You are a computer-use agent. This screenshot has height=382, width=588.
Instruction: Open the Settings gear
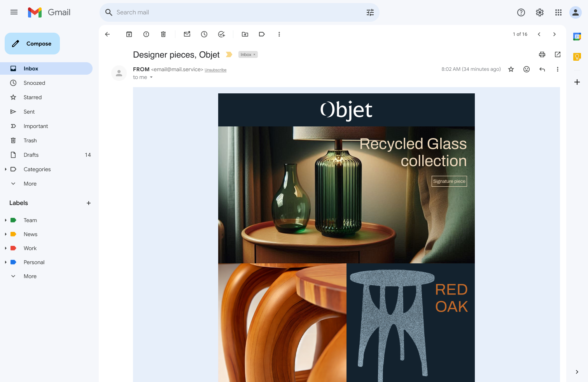pyautogui.click(x=539, y=12)
